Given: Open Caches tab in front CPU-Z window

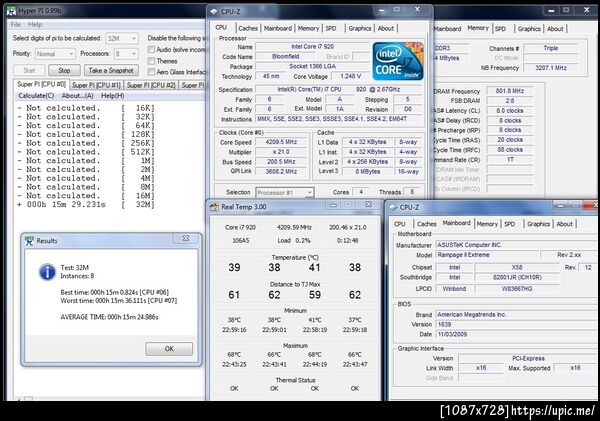Looking at the screenshot, I should (x=248, y=28).
